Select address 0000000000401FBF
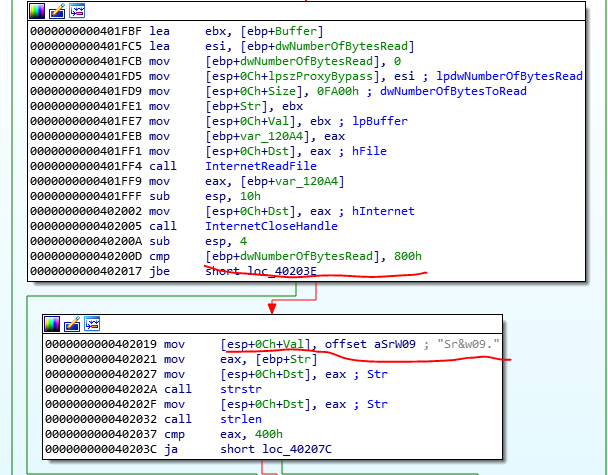The image size is (608, 475). pyautogui.click(x=86, y=31)
